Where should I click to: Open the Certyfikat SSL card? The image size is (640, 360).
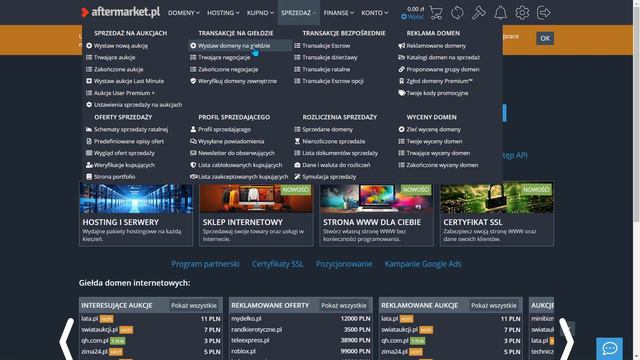pos(497,214)
